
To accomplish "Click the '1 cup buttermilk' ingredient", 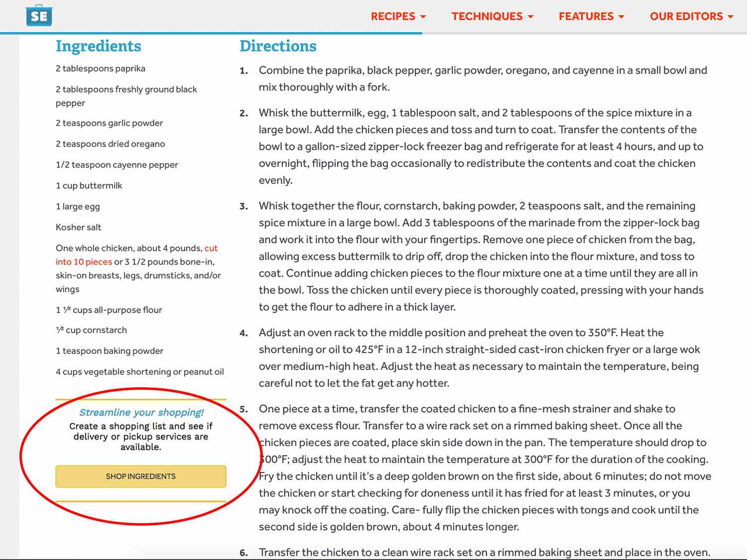I will tap(89, 186).
